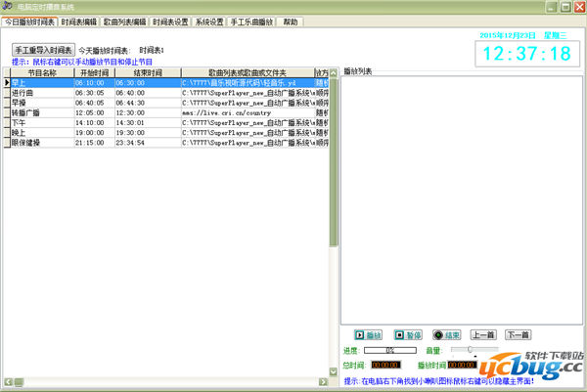This screenshot has width=587, height=392.
Task: Select the 进行曲 schedule row
Action: coord(41,93)
